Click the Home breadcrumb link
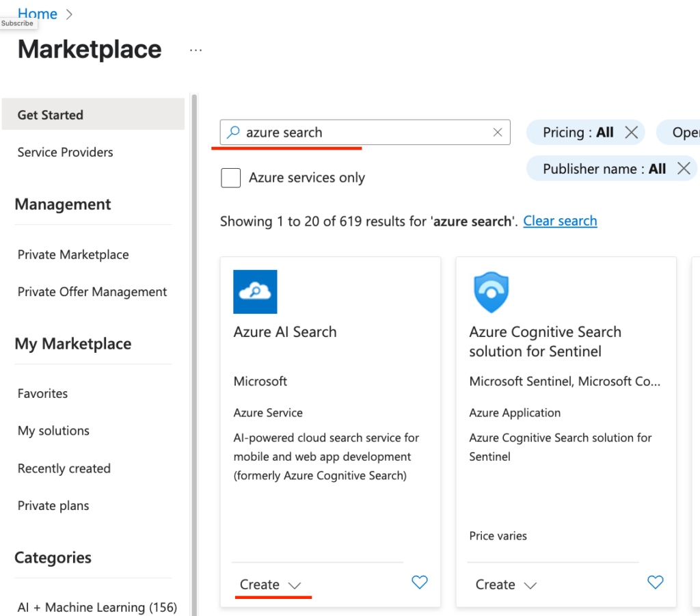700x616 pixels. click(38, 14)
